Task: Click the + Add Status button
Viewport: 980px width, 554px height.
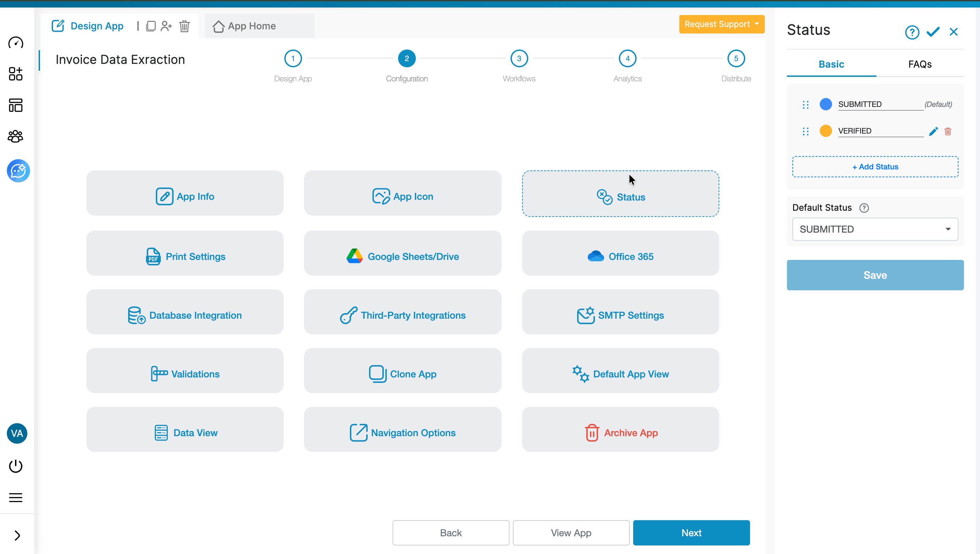Action: point(875,167)
